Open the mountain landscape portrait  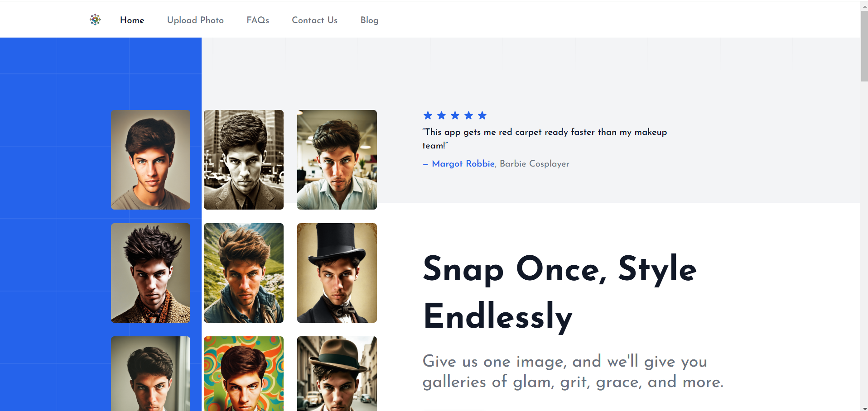pyautogui.click(x=244, y=273)
